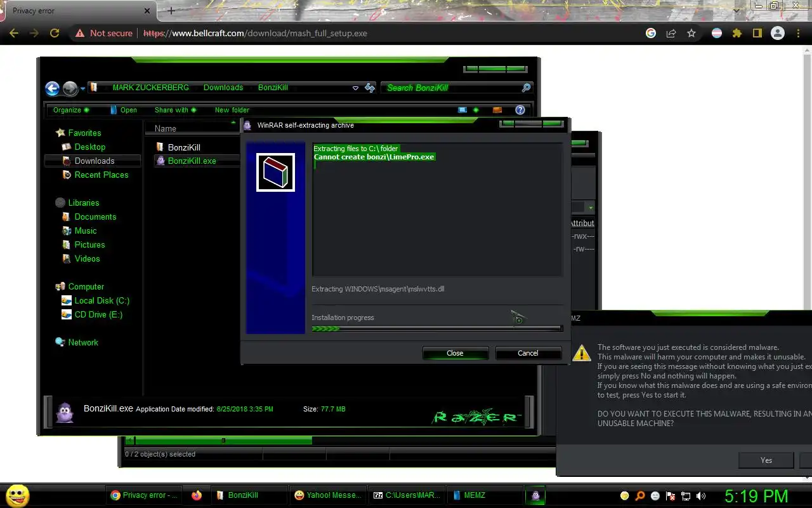This screenshot has height=508, width=812.
Task: Click Open in Explorer toolbar
Action: (123, 110)
